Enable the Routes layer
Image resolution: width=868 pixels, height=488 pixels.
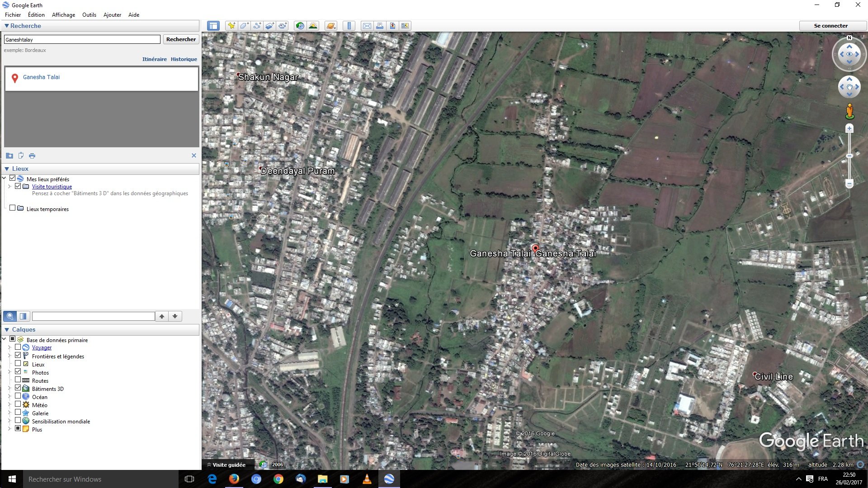click(19, 380)
